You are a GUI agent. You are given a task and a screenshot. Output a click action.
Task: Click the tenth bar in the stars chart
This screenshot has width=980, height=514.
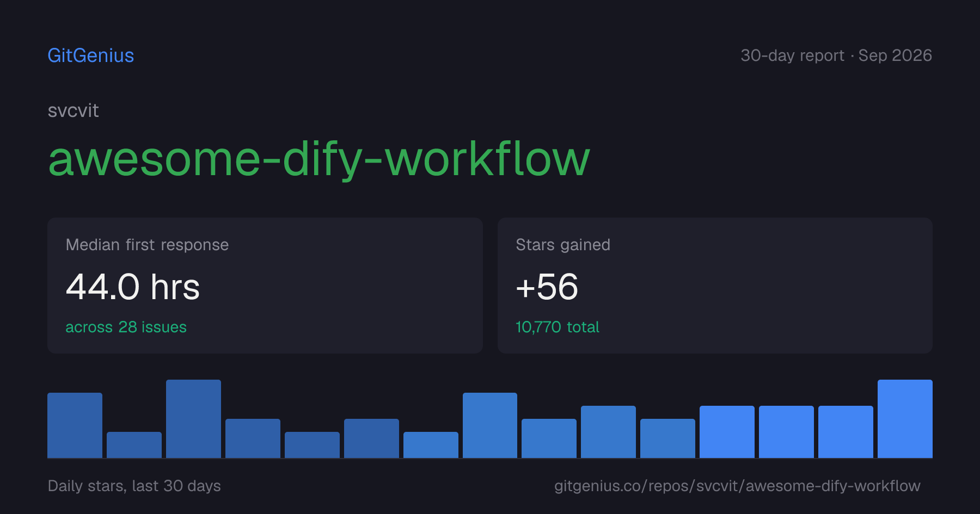click(608, 432)
